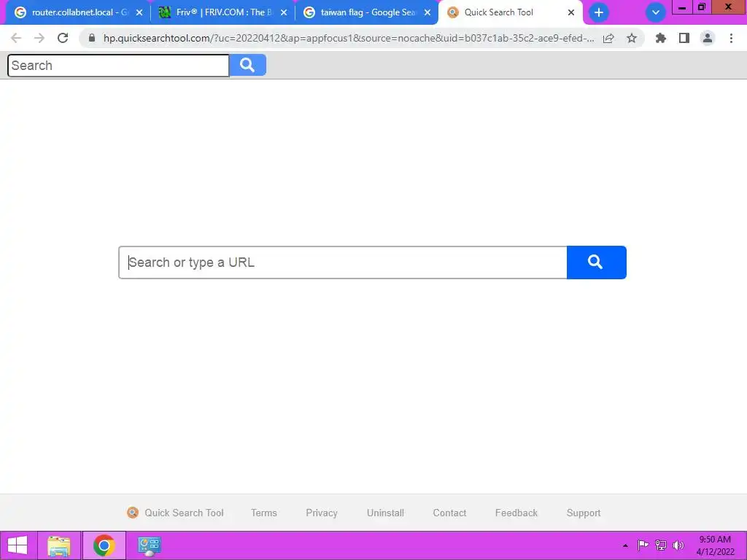Image resolution: width=747 pixels, height=560 pixels.
Task: Switch to taiwan flag Google Search tab
Action: pyautogui.click(x=366, y=12)
